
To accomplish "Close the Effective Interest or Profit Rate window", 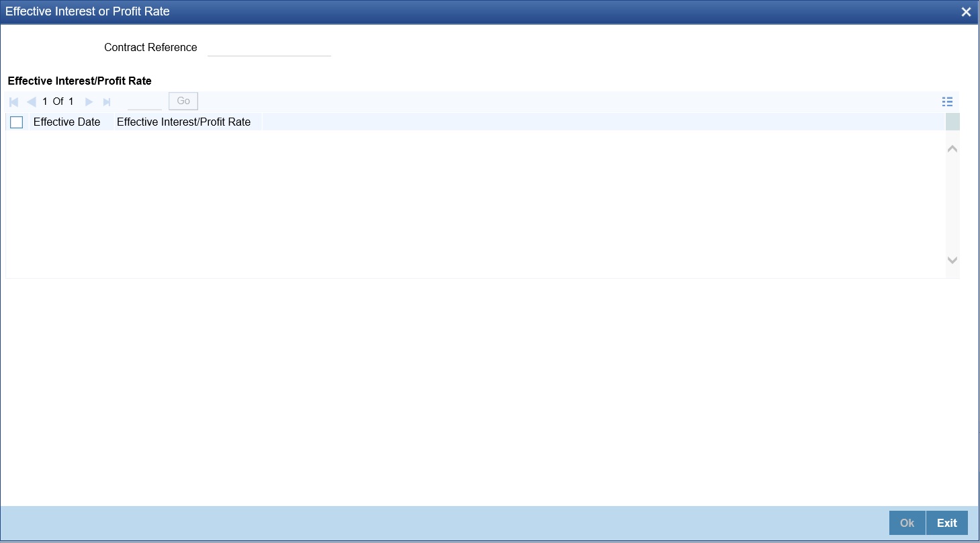I will (x=966, y=12).
